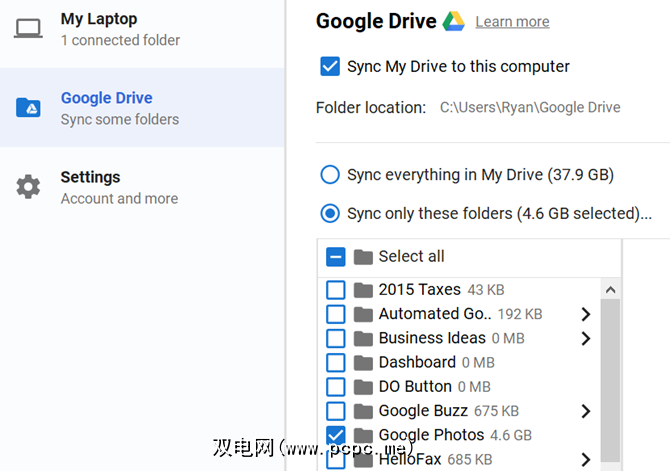The image size is (670, 471).
Task: Uncheck Sync My Drive to this computer
Action: (x=330, y=67)
